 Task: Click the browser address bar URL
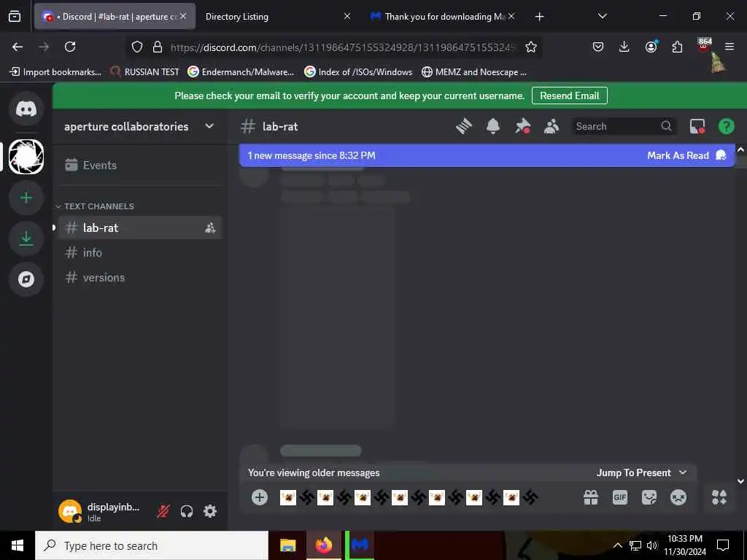click(343, 47)
